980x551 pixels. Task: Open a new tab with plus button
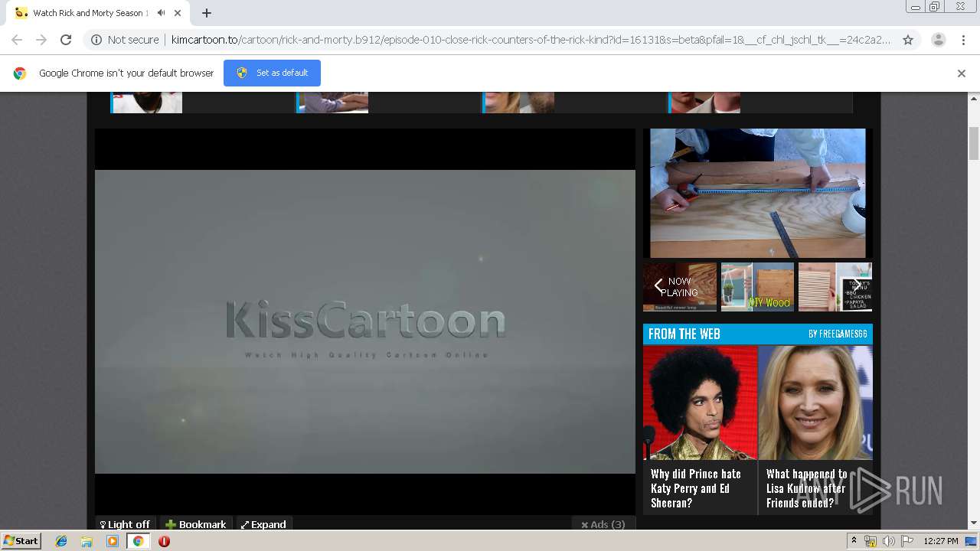(x=207, y=13)
